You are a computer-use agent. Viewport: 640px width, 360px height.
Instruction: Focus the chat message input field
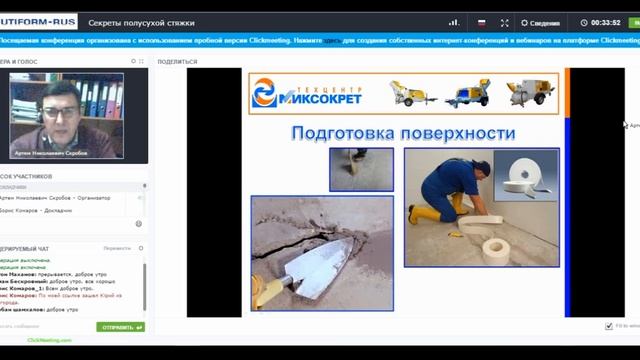47,327
